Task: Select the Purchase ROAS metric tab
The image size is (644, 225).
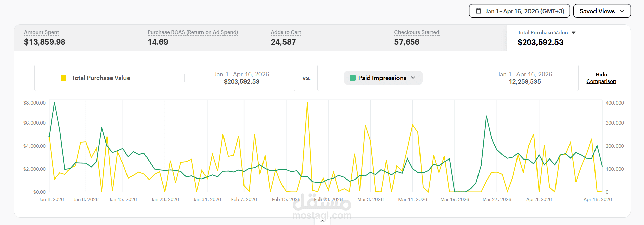Action: pos(199,38)
